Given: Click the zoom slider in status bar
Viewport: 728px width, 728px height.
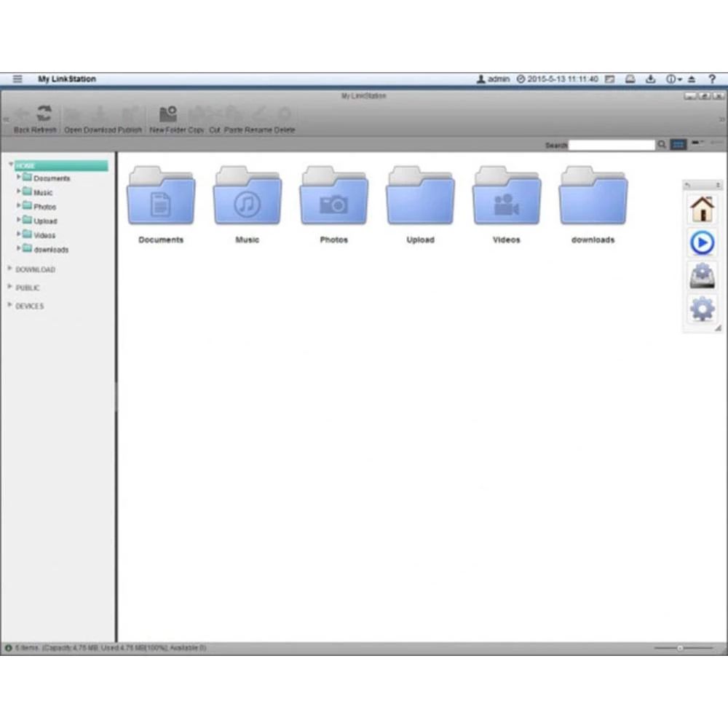Looking at the screenshot, I should tap(680, 647).
